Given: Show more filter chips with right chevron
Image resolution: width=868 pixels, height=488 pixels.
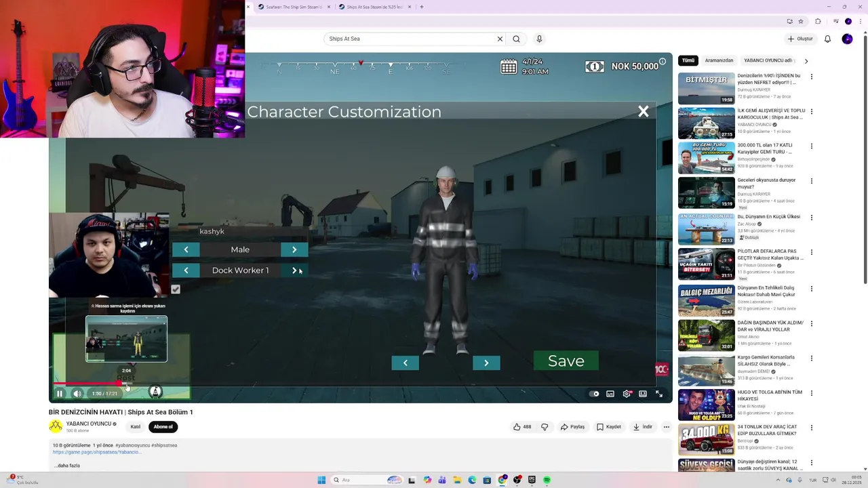Looking at the screenshot, I should click(x=806, y=61).
